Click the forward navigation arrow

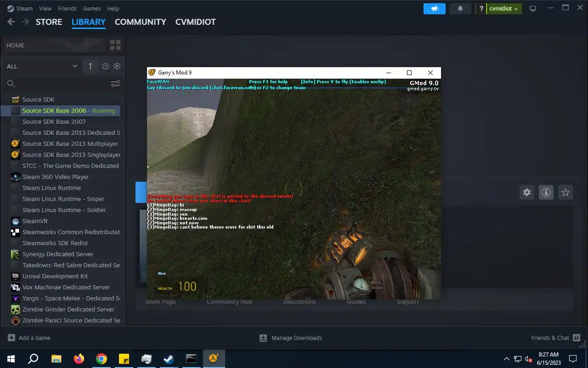point(25,22)
